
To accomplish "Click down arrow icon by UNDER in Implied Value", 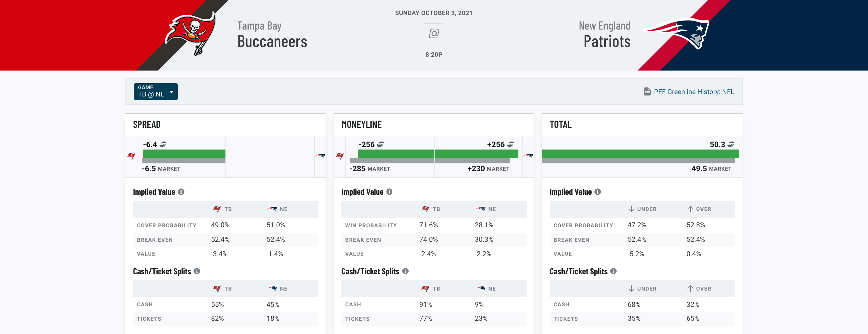I will (631, 209).
